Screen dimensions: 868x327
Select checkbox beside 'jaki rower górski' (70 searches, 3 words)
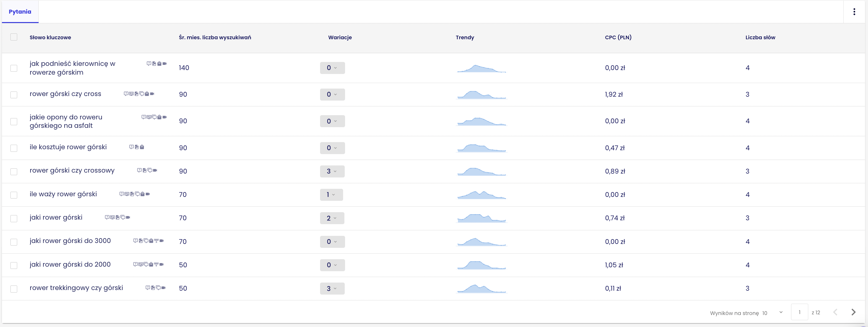pos(14,219)
